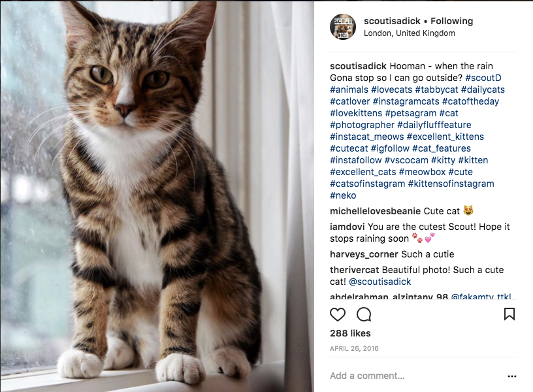This screenshot has width=533, height=392.
Task: Like the post with the heart icon
Action: click(x=338, y=314)
